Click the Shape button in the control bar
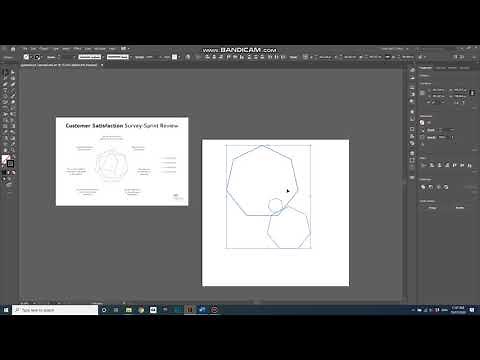The width and height of the screenshot is (480, 360). pyautogui.click(x=293, y=57)
